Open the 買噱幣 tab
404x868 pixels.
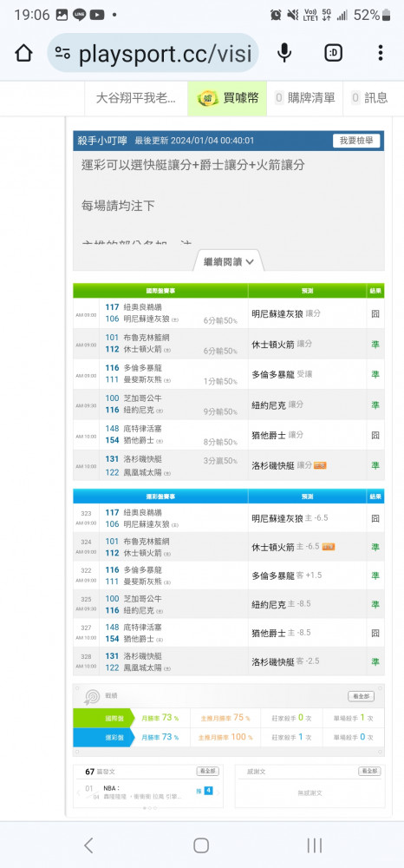(227, 99)
